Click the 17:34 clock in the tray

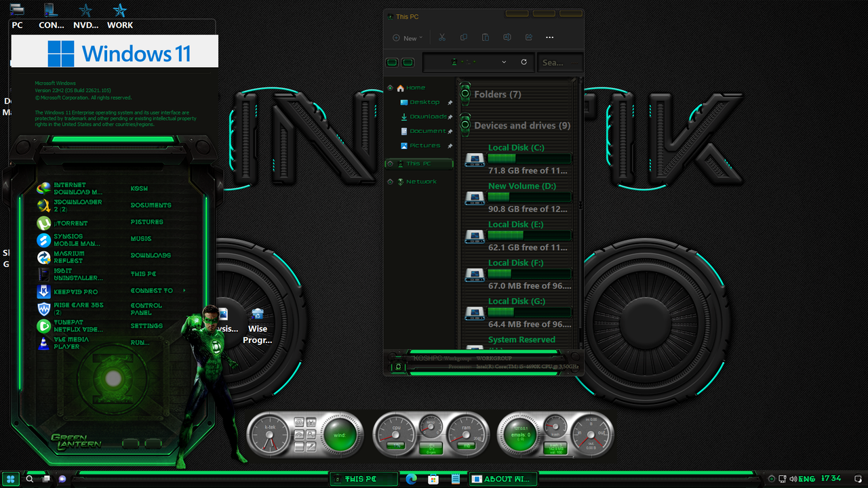point(831,479)
